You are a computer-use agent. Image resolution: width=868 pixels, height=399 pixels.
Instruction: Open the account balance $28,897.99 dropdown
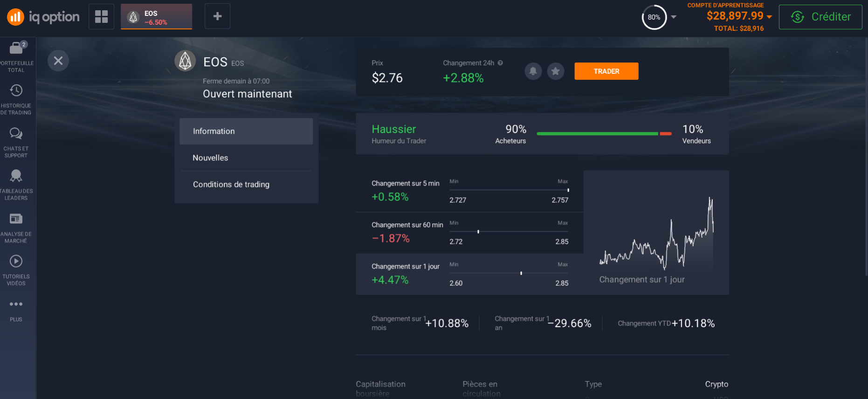click(739, 16)
